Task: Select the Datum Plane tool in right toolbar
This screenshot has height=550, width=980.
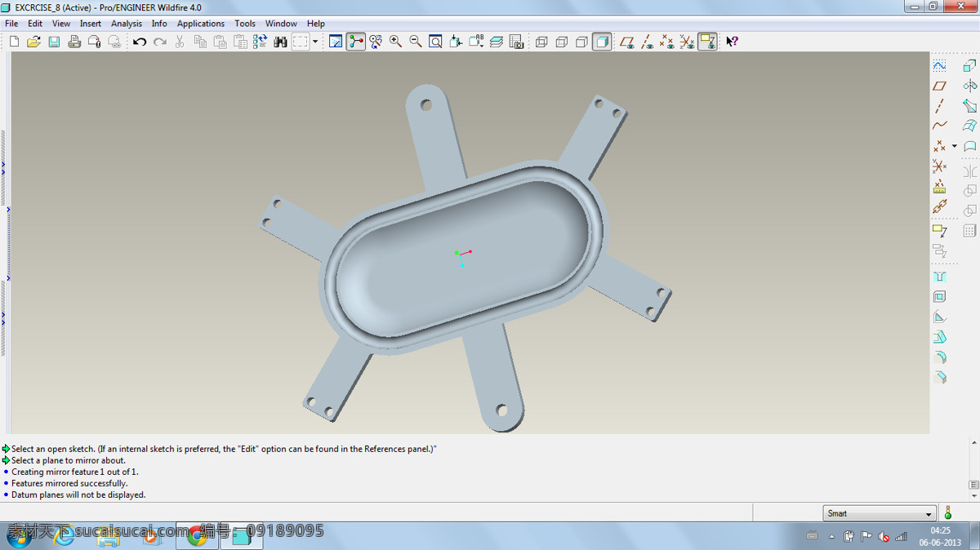Action: (x=939, y=86)
